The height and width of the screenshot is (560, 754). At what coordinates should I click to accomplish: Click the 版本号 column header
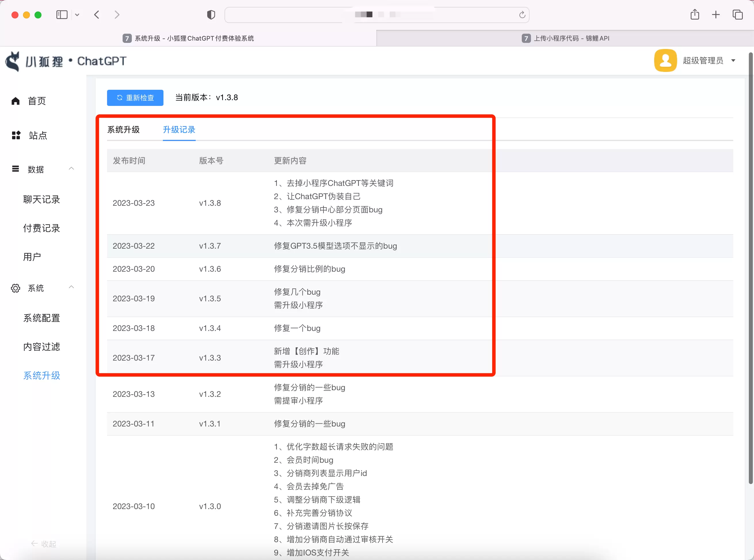[x=211, y=161]
